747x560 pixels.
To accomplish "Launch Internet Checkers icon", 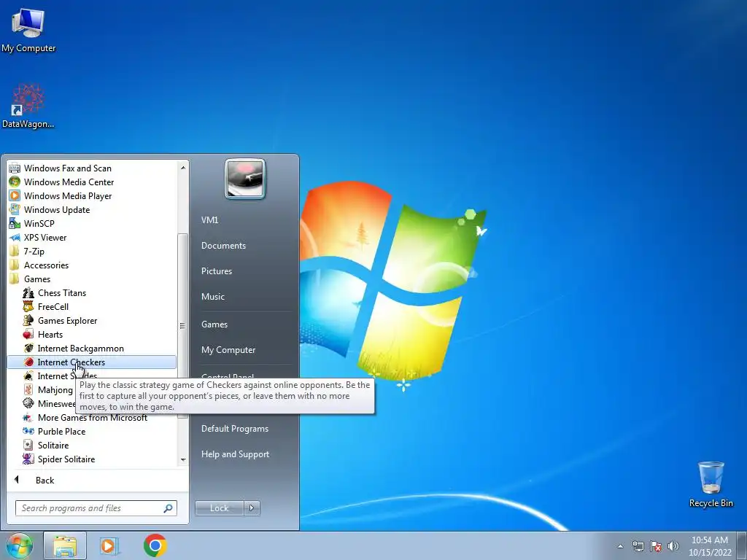I will tap(28, 362).
